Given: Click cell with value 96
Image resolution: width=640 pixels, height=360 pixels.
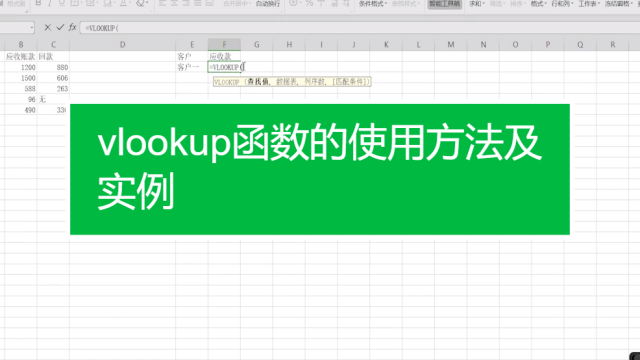Looking at the screenshot, I should 21,99.
